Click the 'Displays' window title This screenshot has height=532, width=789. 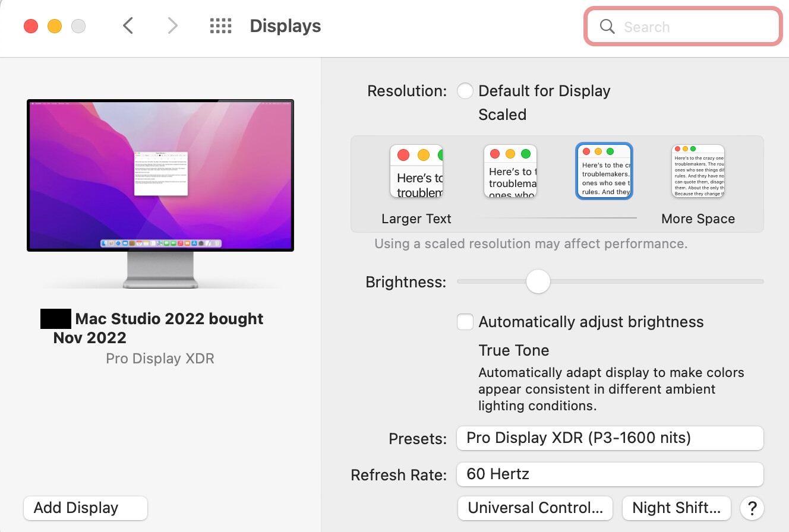[x=285, y=26]
